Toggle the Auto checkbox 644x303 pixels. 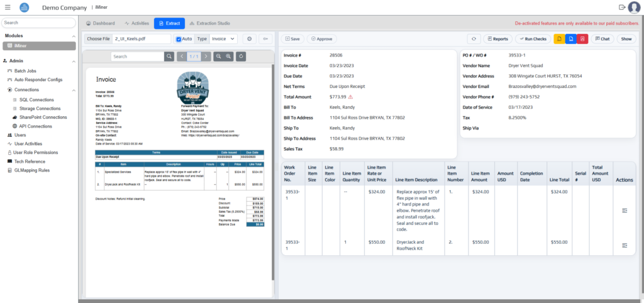coord(179,39)
